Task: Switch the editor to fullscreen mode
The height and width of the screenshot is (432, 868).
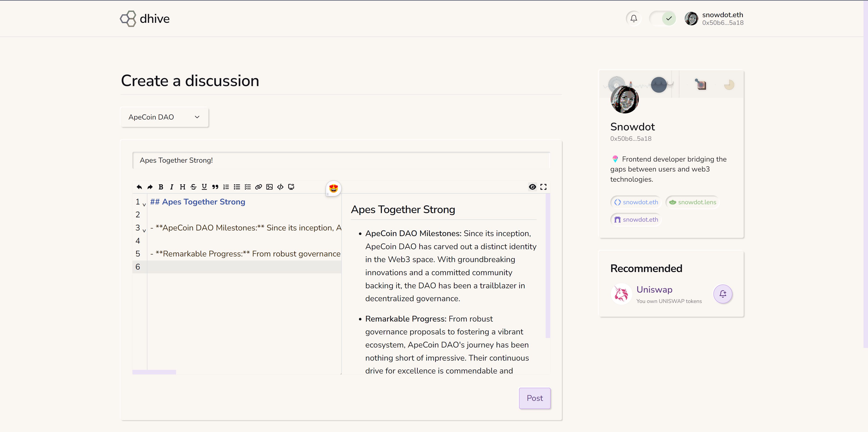Action: pos(543,187)
